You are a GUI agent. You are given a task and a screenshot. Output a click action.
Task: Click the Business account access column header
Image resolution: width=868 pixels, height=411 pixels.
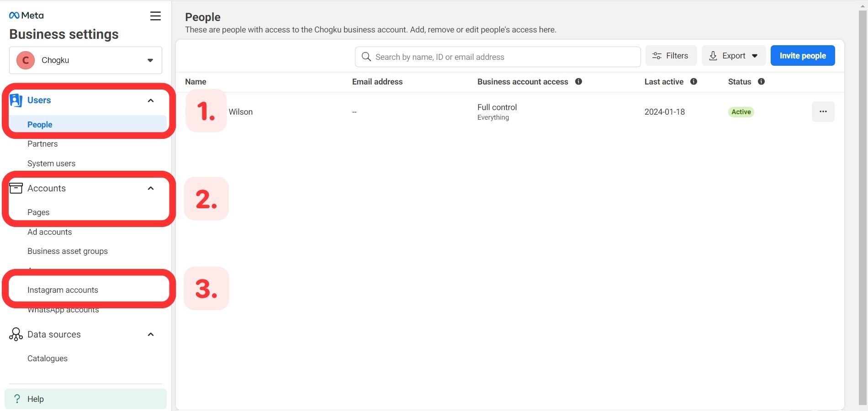pos(523,82)
